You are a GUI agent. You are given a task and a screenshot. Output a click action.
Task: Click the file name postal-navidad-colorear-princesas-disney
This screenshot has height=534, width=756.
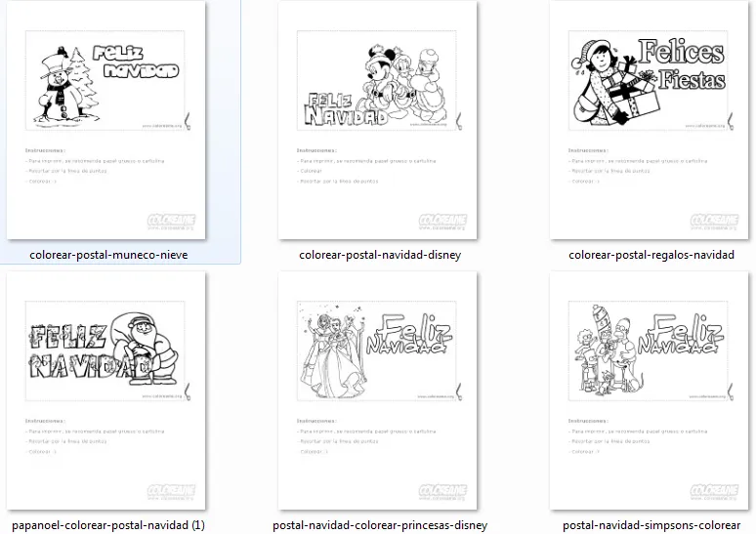pos(380,525)
